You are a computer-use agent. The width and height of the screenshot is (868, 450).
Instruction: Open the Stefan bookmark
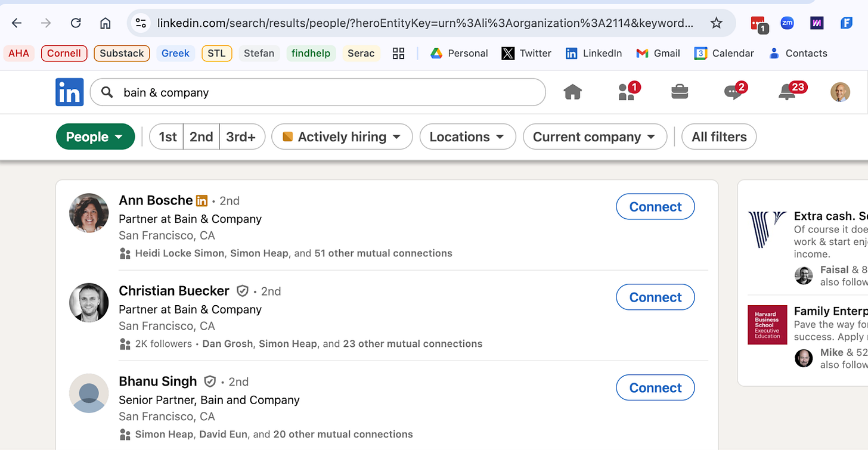tap(259, 53)
